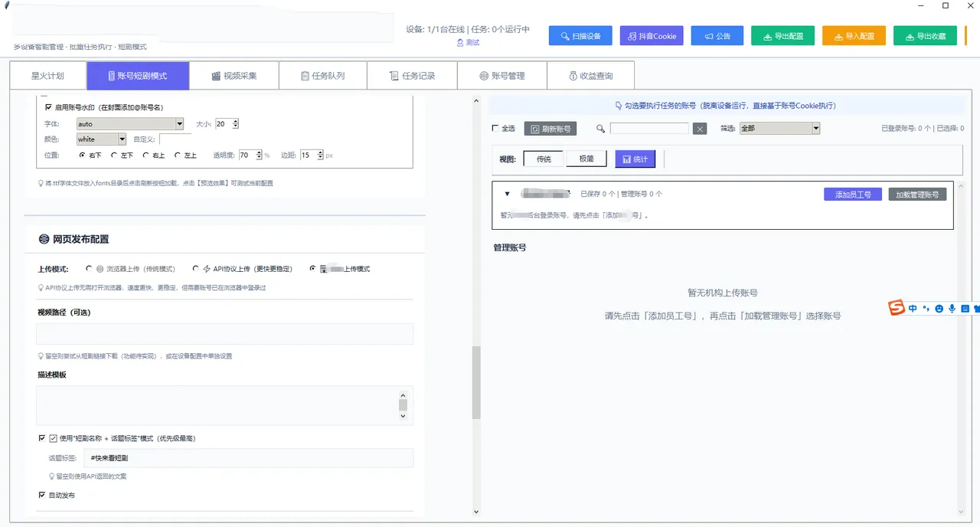
Task: Click the IME 中 language toggle icon
Action: 913,308
